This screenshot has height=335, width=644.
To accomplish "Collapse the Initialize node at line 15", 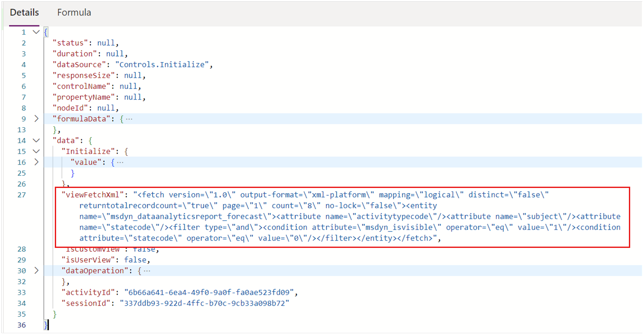I will coord(36,151).
